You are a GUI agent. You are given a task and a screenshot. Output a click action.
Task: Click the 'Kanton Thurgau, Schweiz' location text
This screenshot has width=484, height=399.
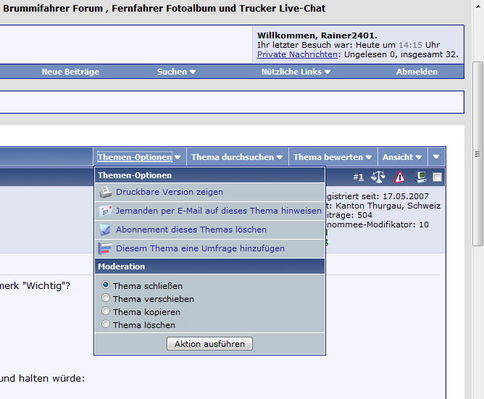[x=388, y=206]
